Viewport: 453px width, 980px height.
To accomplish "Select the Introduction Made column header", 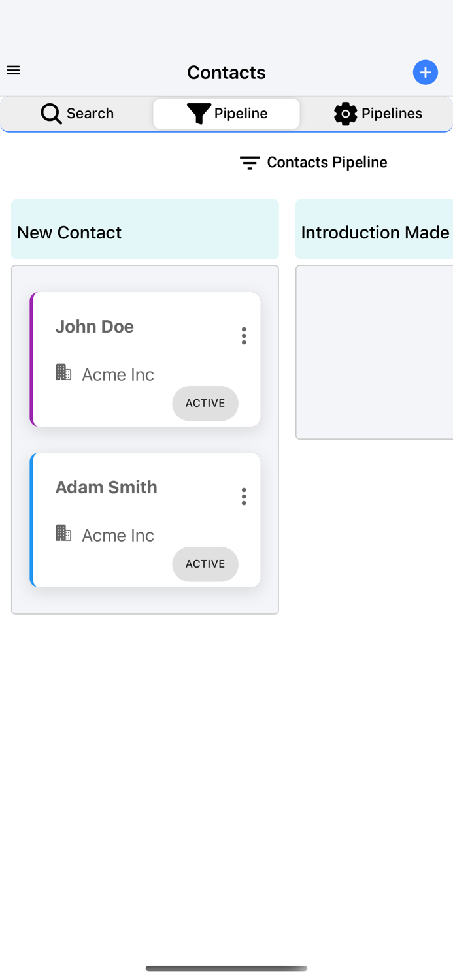I will point(375,230).
